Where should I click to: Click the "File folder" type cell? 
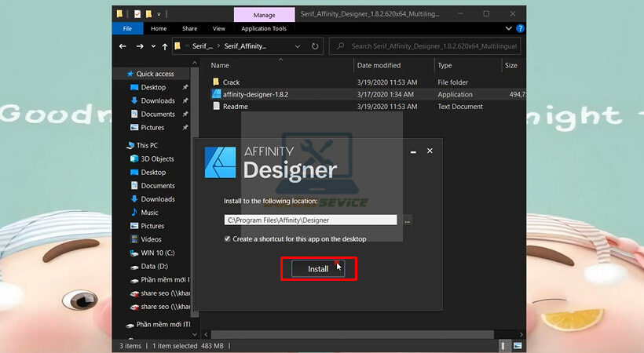[x=452, y=82]
